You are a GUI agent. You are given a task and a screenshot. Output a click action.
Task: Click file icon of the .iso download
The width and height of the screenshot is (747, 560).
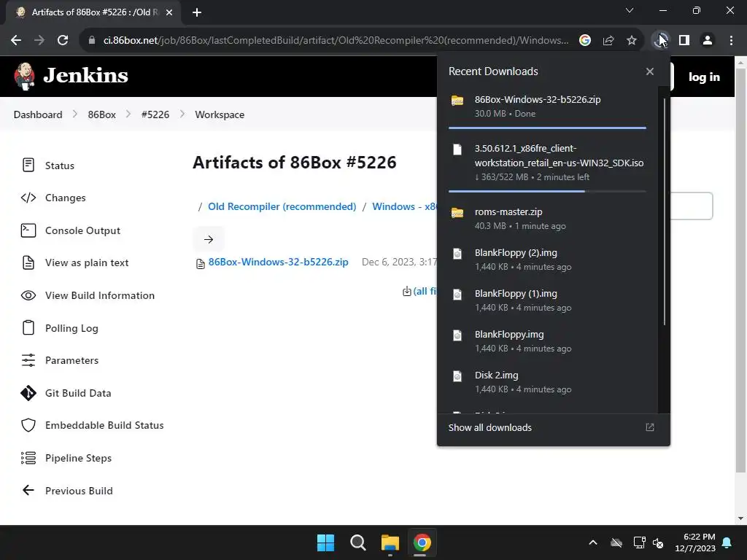[457, 149]
